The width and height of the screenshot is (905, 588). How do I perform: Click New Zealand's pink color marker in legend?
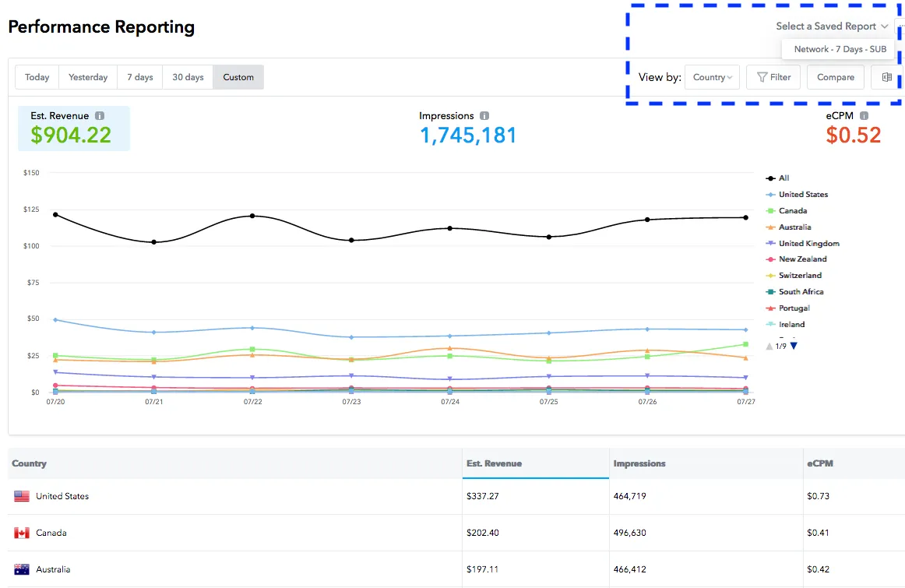[769, 259]
